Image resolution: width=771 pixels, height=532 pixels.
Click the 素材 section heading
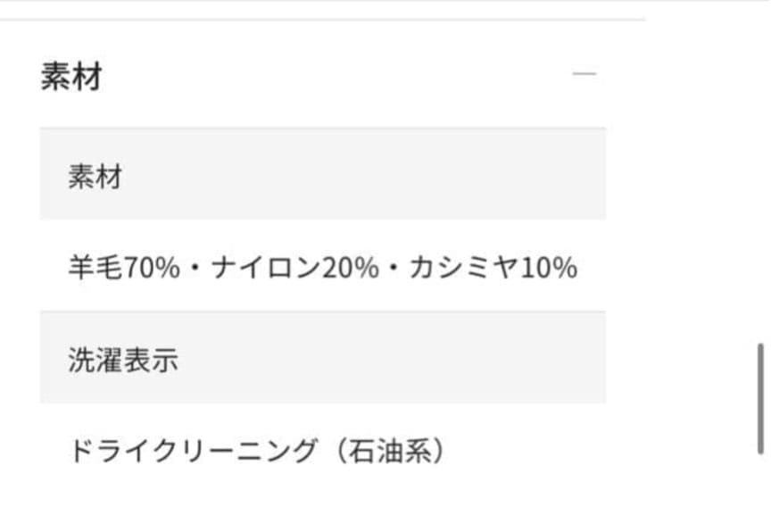point(71,77)
